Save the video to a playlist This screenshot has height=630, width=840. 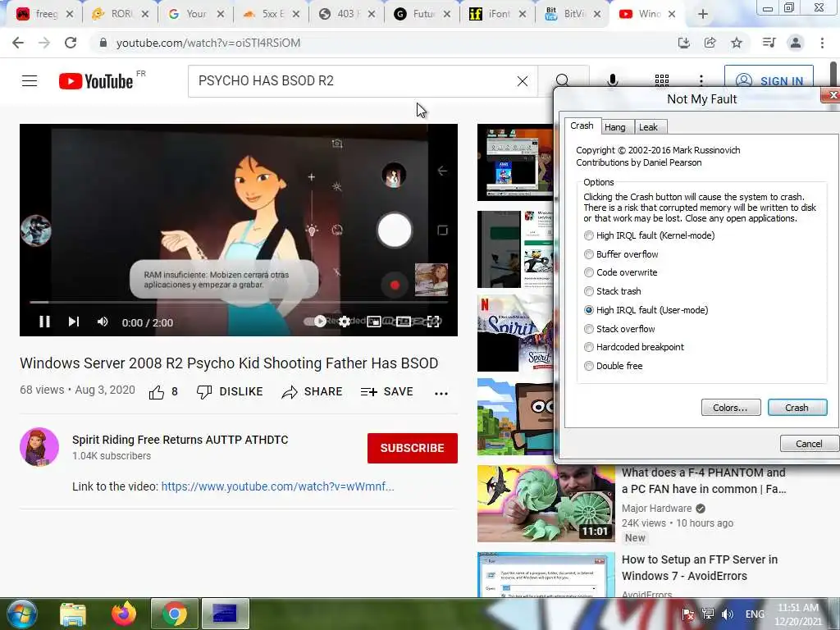[387, 392]
